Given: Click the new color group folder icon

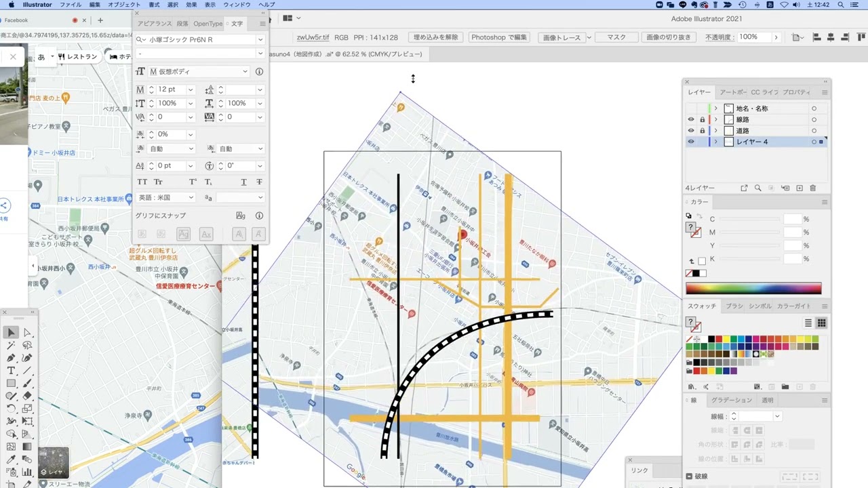Looking at the screenshot, I should [785, 386].
